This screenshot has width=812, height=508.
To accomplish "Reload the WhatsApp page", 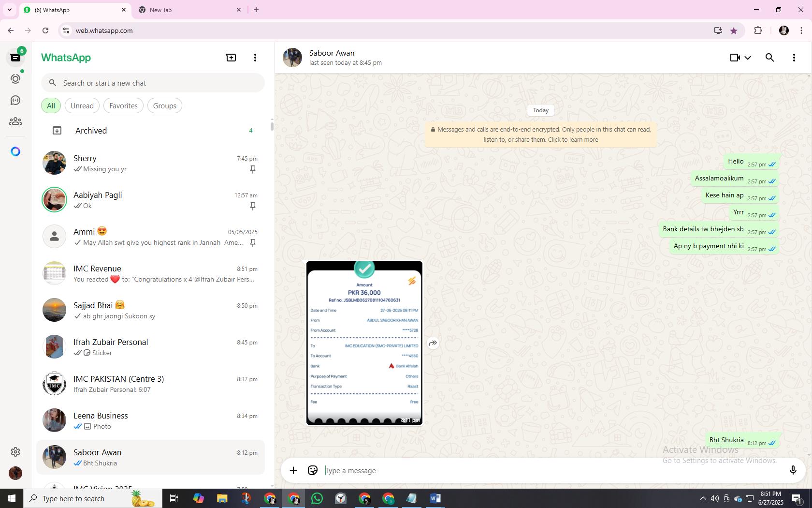I will pyautogui.click(x=45, y=30).
